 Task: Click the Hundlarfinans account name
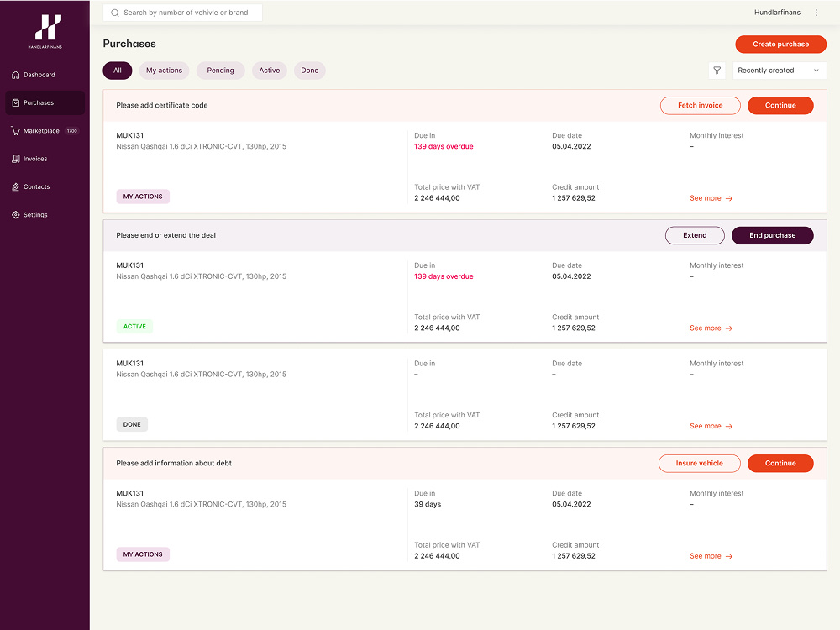pyautogui.click(x=777, y=13)
